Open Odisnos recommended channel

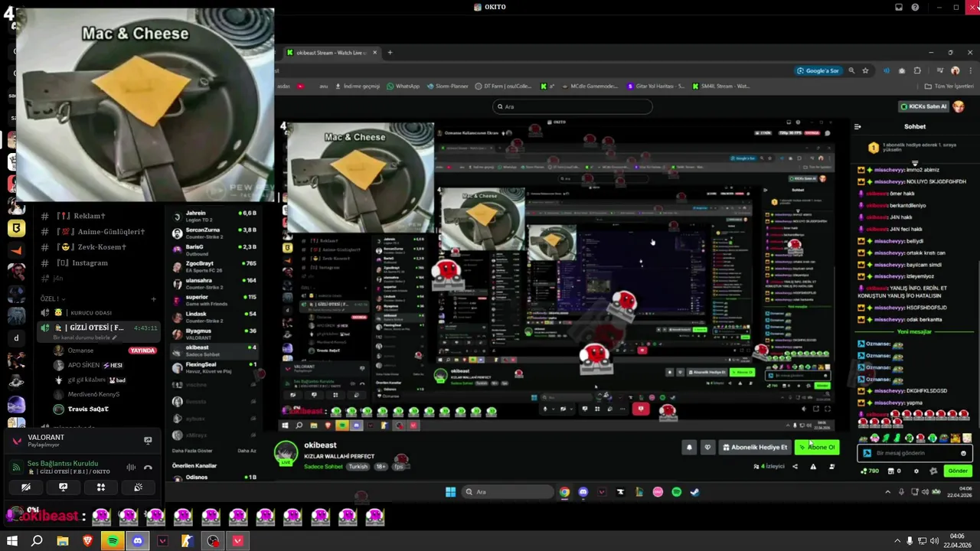[x=214, y=478]
